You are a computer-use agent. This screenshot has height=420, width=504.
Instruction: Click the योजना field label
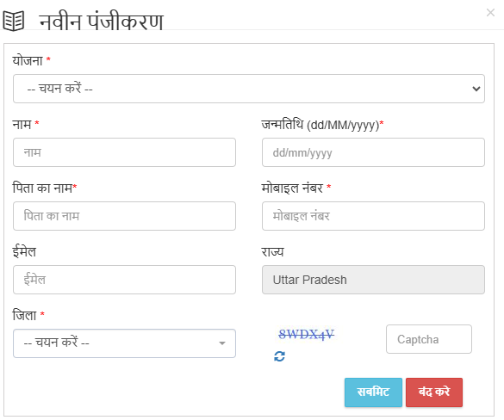(28, 60)
